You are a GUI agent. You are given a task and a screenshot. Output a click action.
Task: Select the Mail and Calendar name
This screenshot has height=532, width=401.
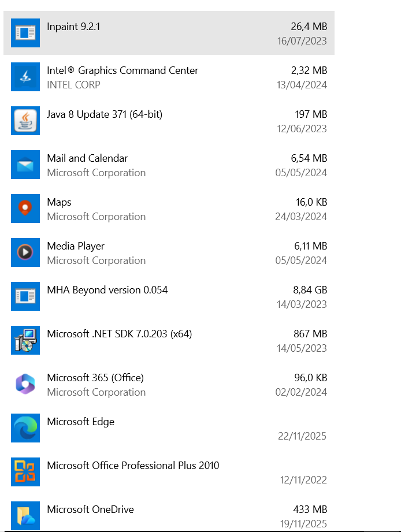[x=87, y=158]
